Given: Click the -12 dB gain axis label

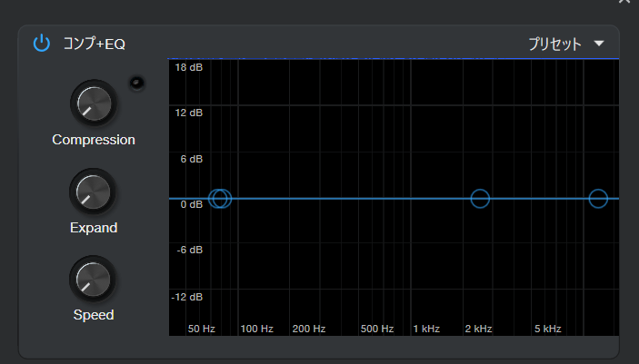Looking at the screenshot, I should tap(187, 297).
